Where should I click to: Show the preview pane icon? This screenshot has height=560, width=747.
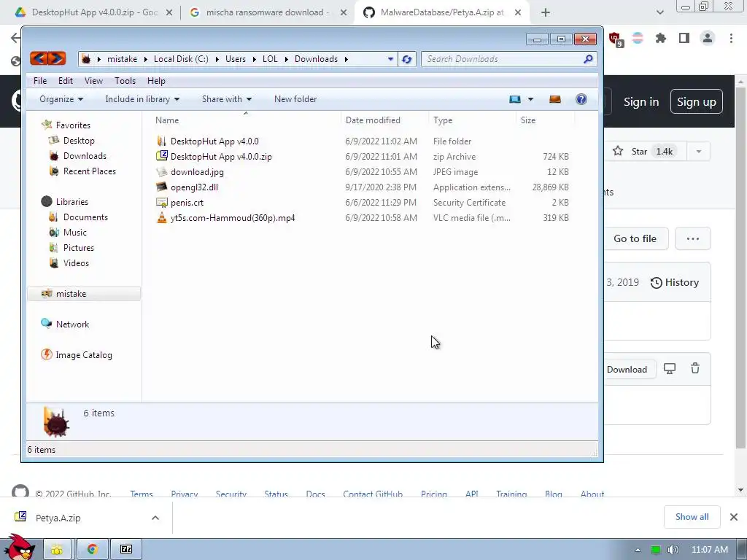(554, 99)
